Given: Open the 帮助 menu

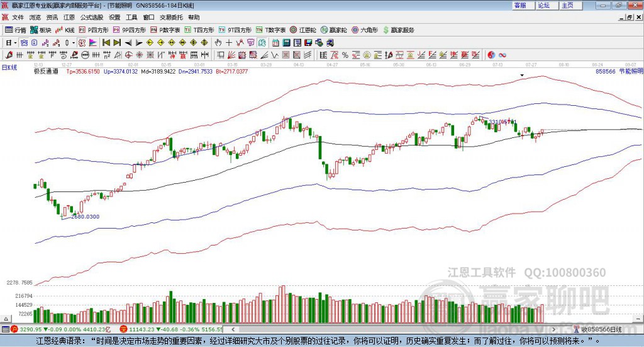Looking at the screenshot, I should [194, 17].
